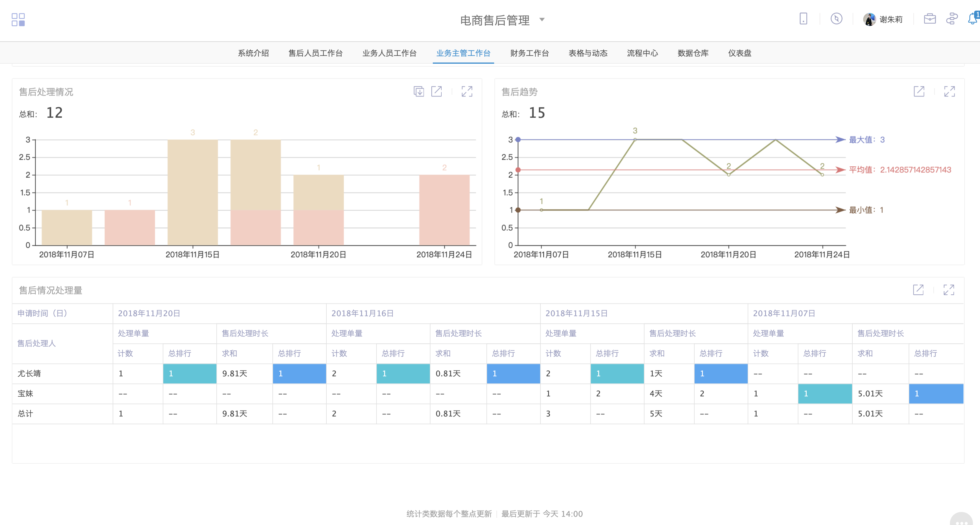Screen dimensions: 980x525
Task: Select the 宝妹 row label
Action: [x=25, y=394]
